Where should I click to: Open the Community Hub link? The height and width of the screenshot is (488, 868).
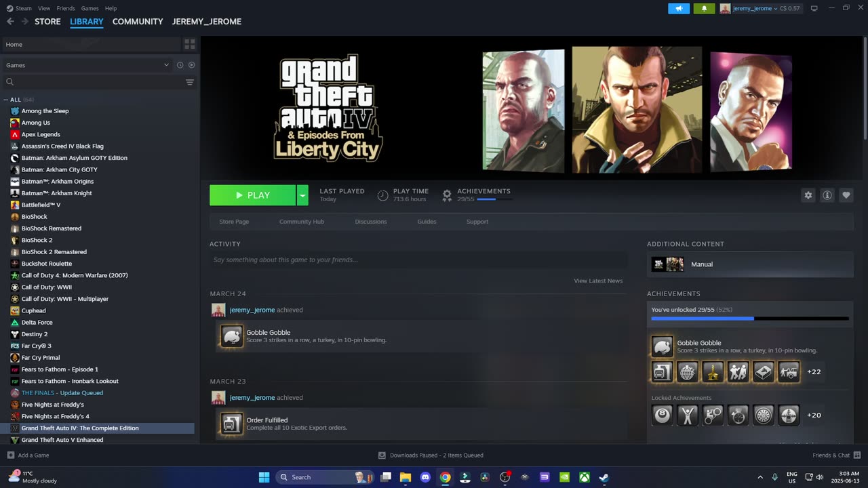point(302,222)
